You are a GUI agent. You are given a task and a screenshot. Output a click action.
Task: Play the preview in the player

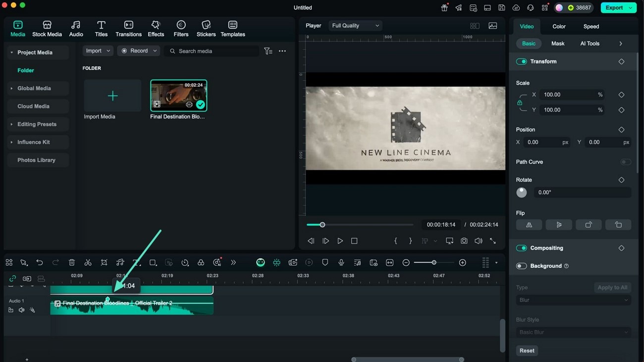340,241
